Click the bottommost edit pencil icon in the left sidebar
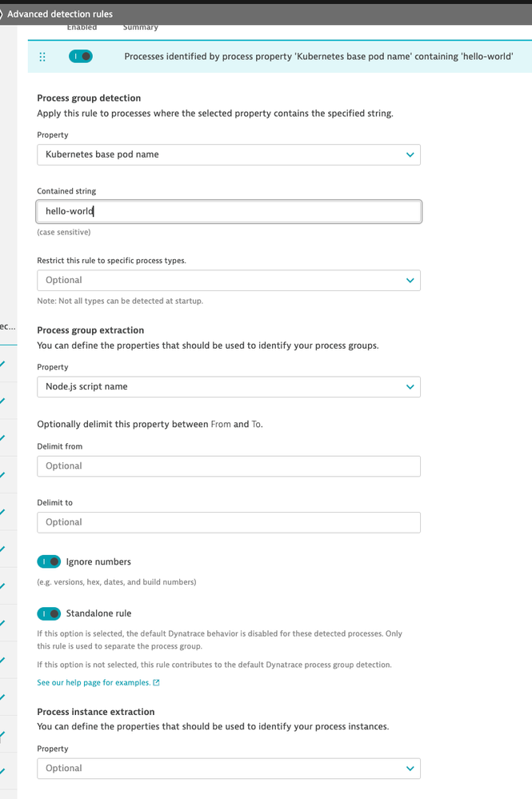This screenshot has height=799, width=532. pyautogui.click(x=2, y=771)
